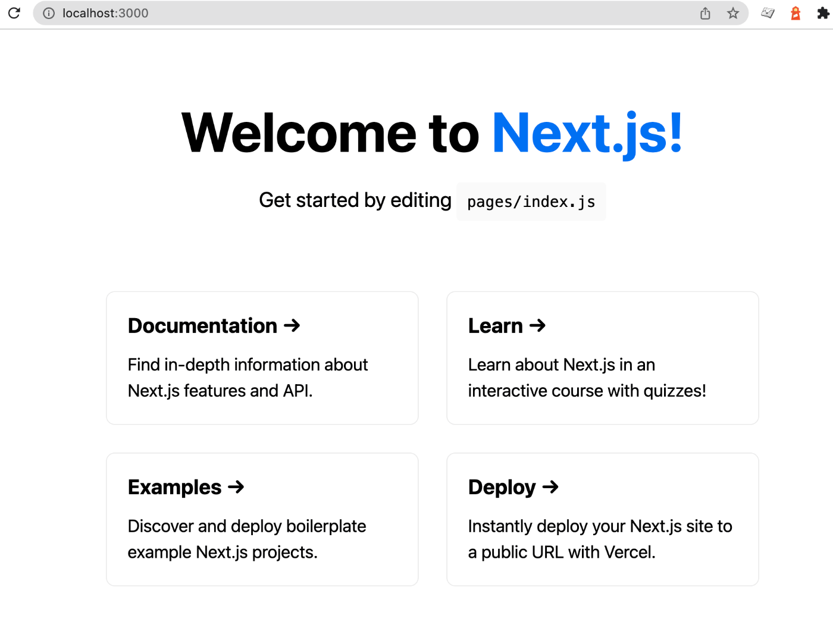The width and height of the screenshot is (833, 644).
Task: Open the Documentation card
Action: pos(262,358)
